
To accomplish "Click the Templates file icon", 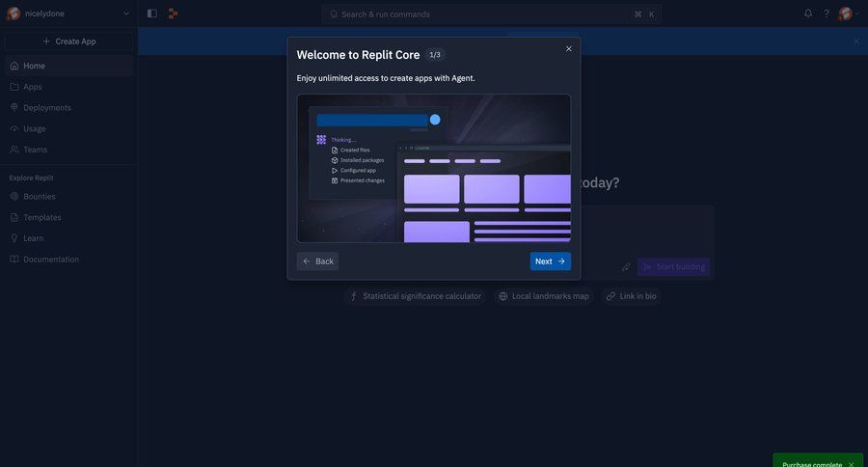I will [x=14, y=218].
